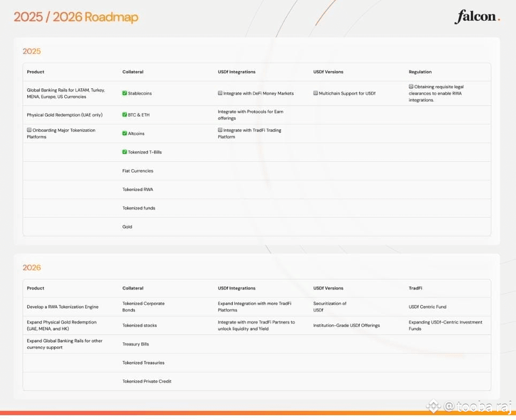Screen dimensions: 516x420
Task: Click the 'Collateral' header in the 2026 table
Action: tap(133, 288)
